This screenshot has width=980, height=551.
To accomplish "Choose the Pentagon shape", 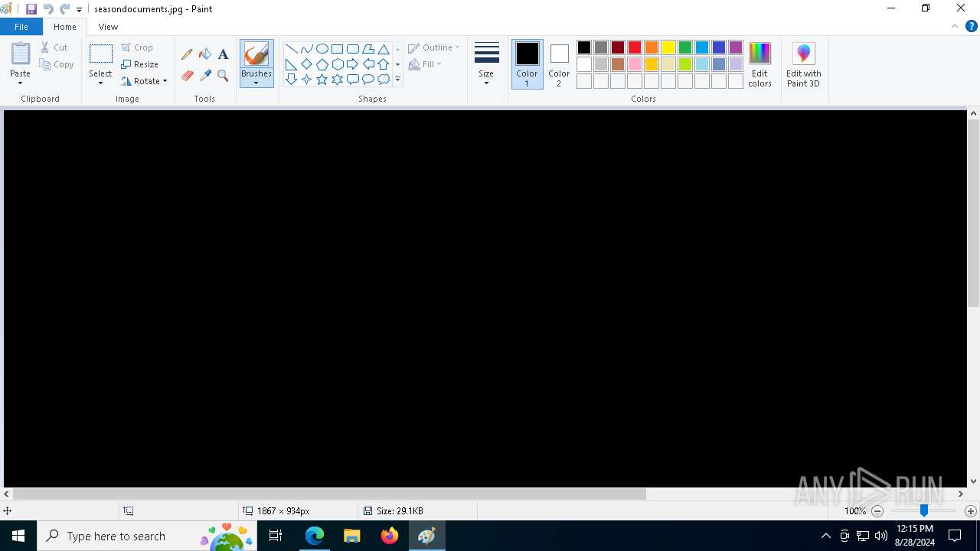I will [322, 64].
